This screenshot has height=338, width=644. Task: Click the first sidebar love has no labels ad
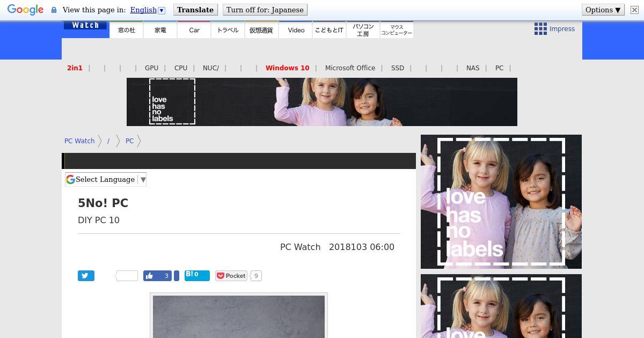[501, 202]
